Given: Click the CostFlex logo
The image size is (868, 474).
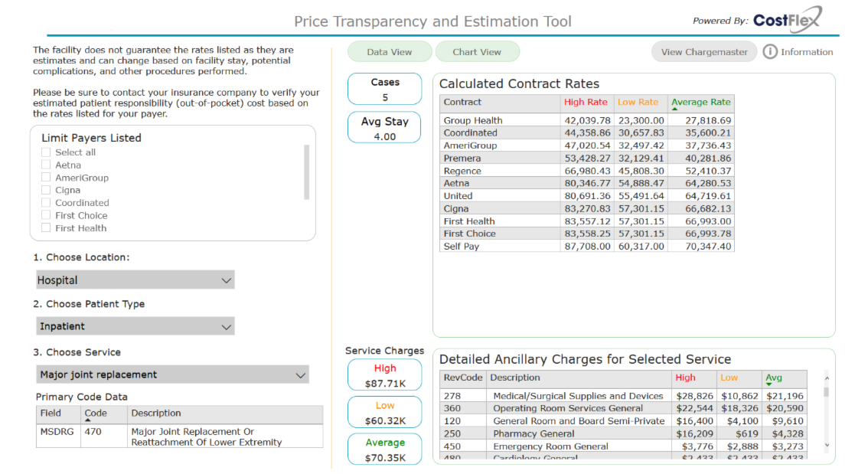Looking at the screenshot, I should 787,20.
